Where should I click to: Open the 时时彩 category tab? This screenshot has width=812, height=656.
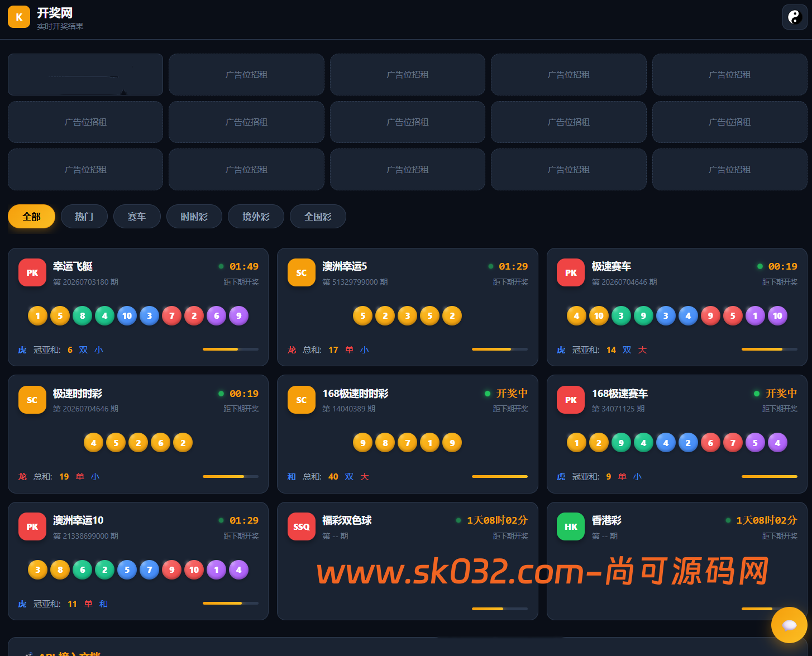[194, 217]
